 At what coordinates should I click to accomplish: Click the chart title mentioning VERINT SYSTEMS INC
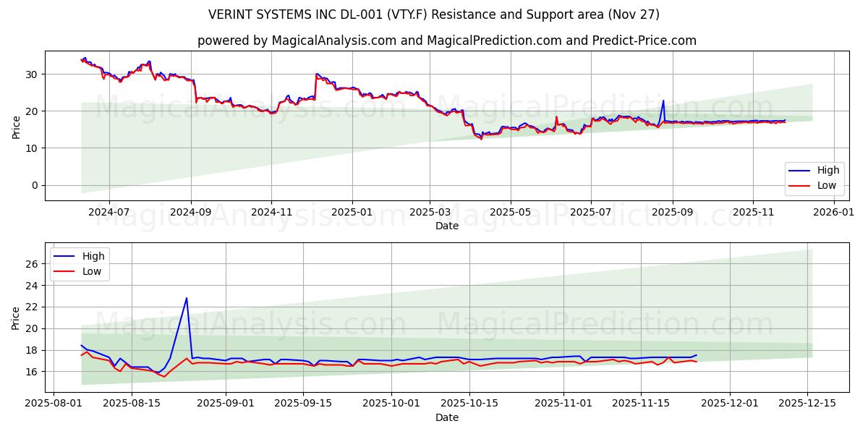[434, 14]
